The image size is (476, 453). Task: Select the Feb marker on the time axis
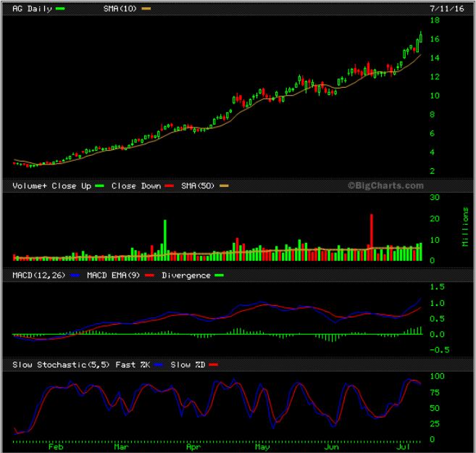tap(55, 446)
